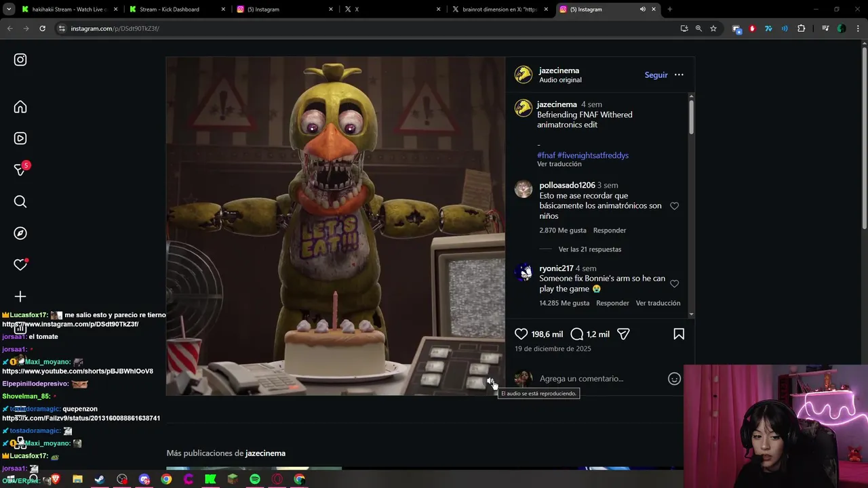Like the post with the heart icon
This screenshot has width=868, height=488.
521,333
